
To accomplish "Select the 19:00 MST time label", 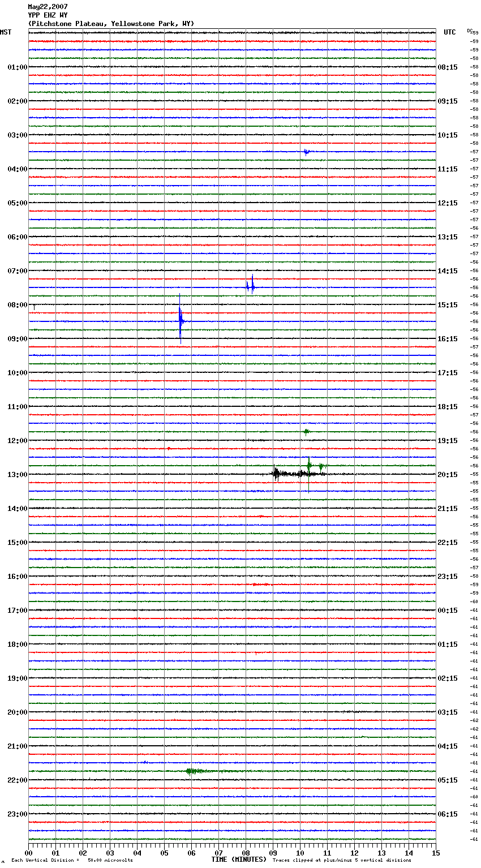I will point(17,678).
